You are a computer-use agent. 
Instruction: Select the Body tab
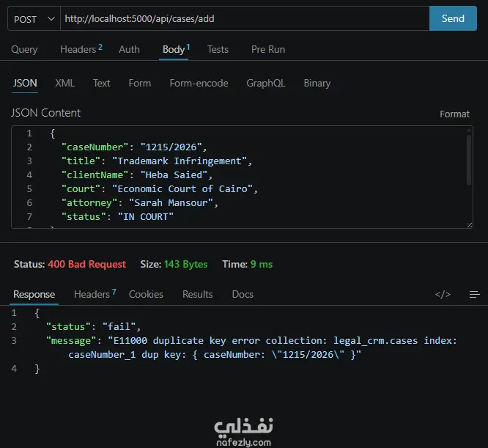point(176,49)
